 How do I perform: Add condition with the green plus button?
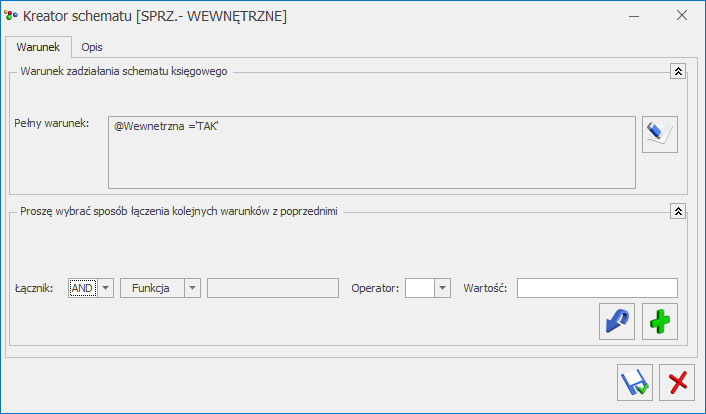(x=660, y=321)
